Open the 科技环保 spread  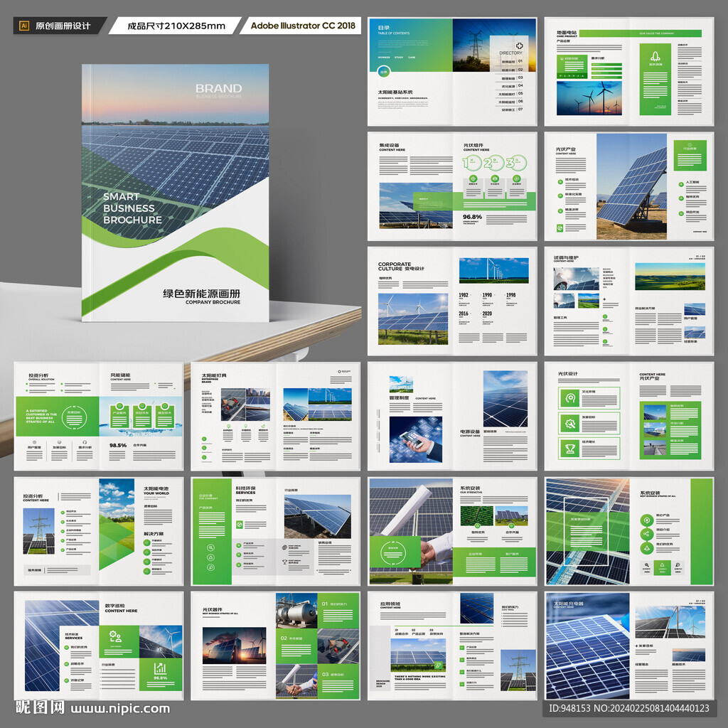tap(275, 531)
